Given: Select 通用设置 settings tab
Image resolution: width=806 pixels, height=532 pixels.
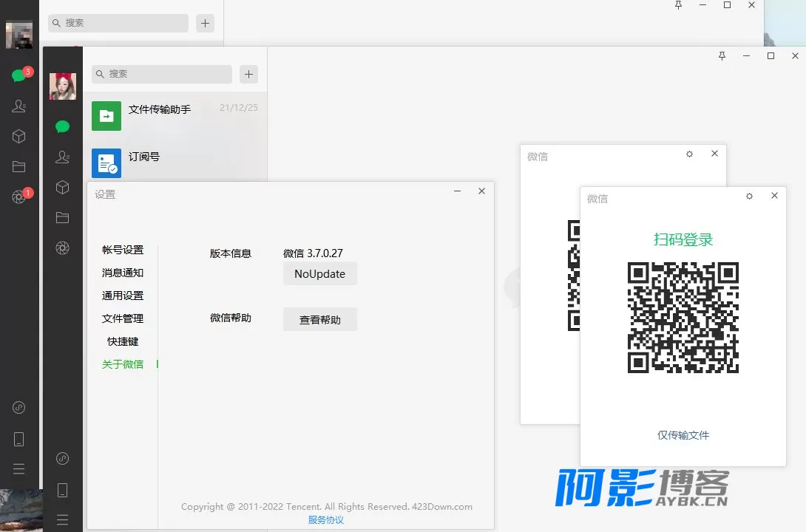Looking at the screenshot, I should [x=123, y=296].
